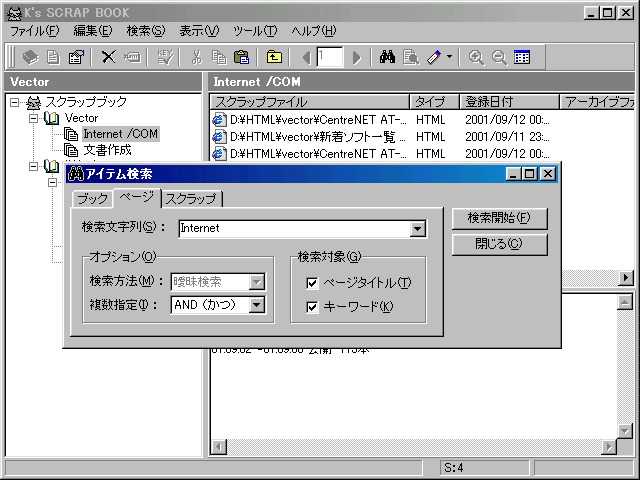
Task: Collapse the Vector book tree node
Action: coord(34,118)
